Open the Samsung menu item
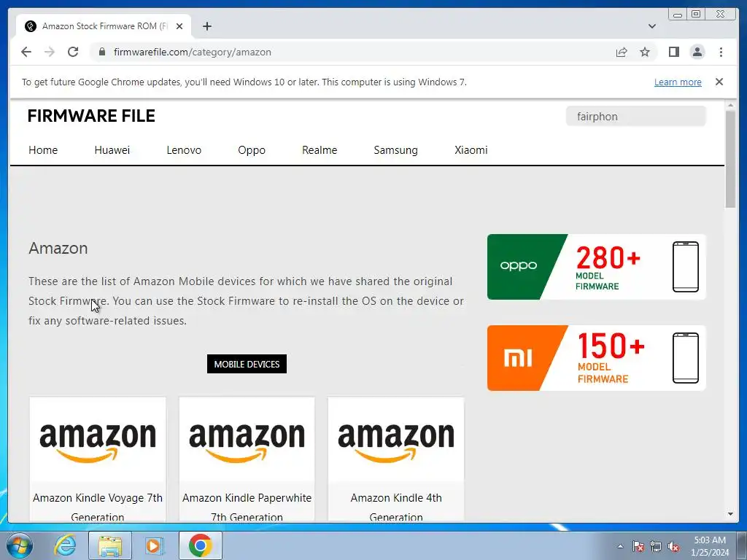747x560 pixels. coord(395,150)
